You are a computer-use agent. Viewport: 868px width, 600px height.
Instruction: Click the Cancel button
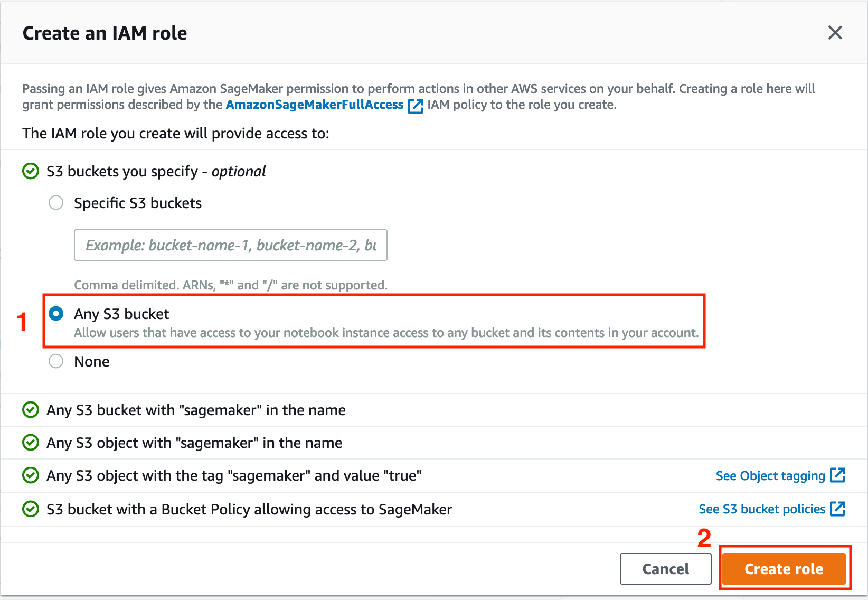(x=666, y=569)
